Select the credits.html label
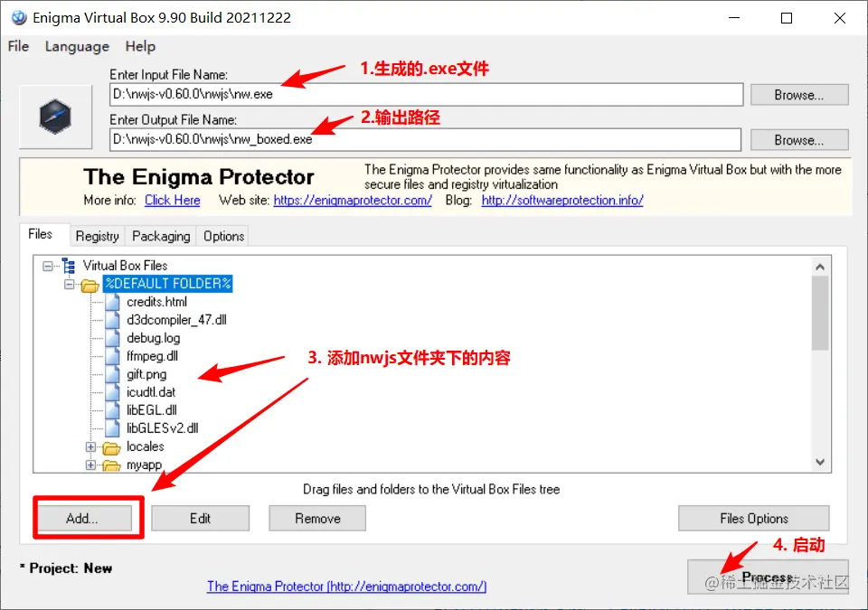 [156, 302]
